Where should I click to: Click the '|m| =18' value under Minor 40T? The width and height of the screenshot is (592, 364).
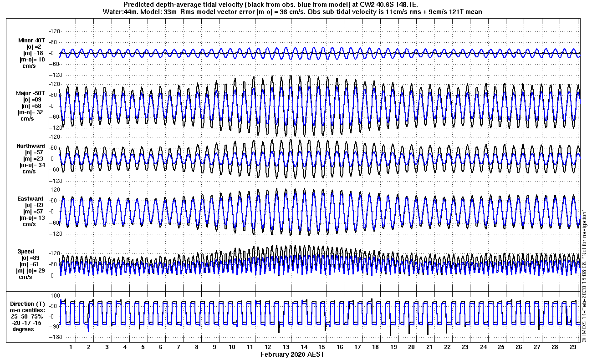point(32,53)
